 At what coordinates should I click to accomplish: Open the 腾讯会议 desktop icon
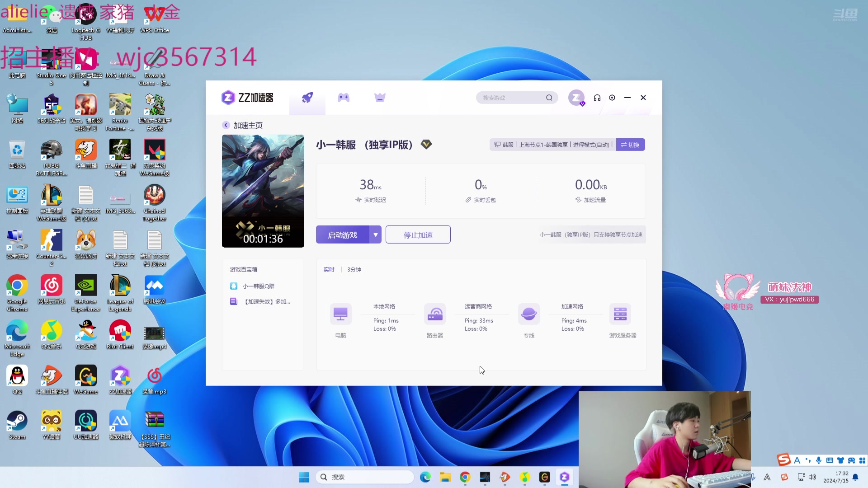pyautogui.click(x=155, y=289)
